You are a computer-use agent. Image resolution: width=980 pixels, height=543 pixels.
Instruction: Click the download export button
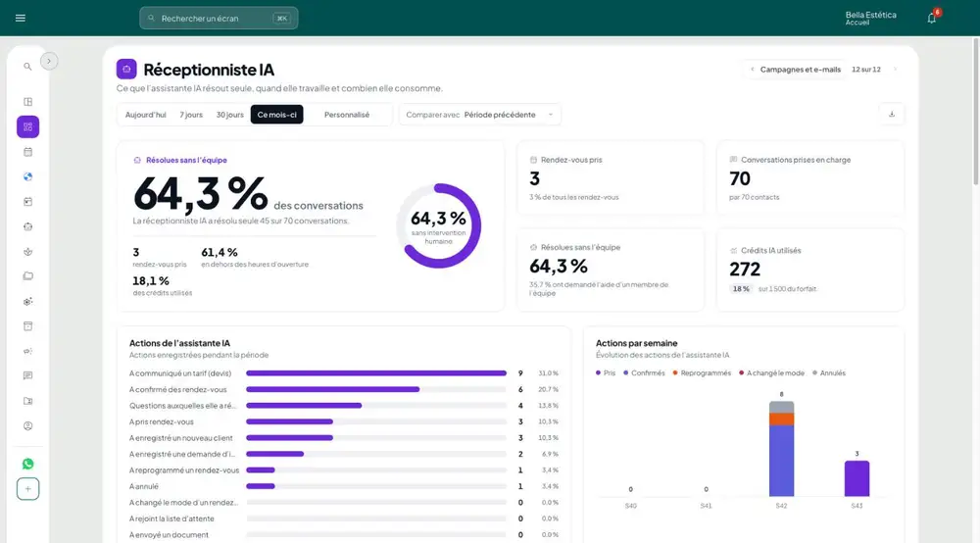click(x=892, y=115)
